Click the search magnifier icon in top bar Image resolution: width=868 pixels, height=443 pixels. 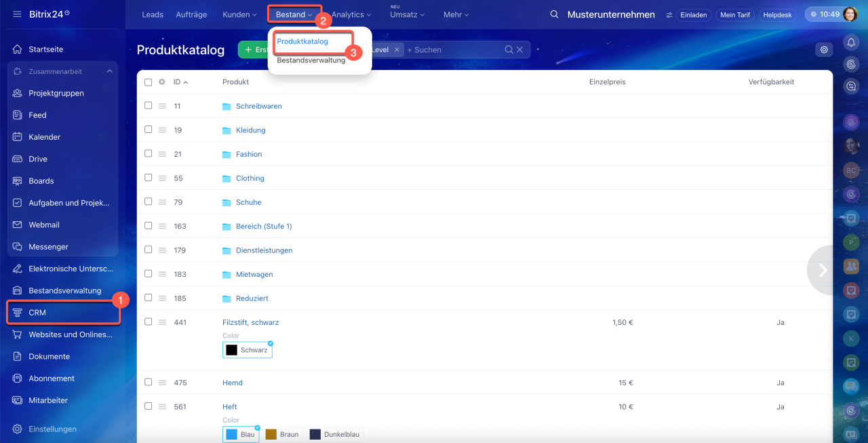coord(554,14)
